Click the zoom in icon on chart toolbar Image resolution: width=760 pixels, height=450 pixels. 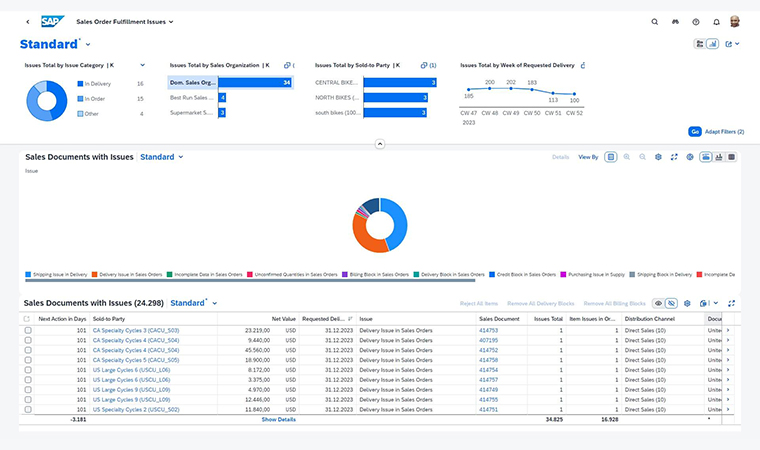(x=627, y=157)
